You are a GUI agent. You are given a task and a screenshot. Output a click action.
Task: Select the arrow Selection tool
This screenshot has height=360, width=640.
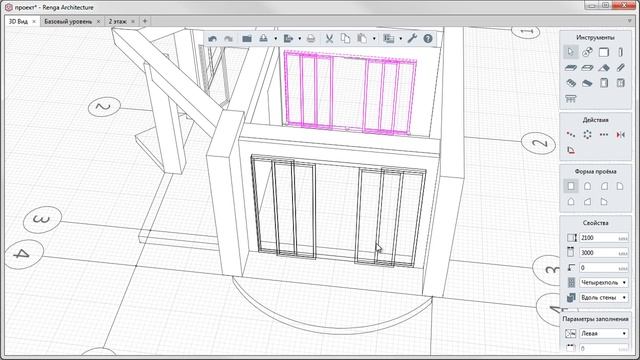click(x=571, y=52)
